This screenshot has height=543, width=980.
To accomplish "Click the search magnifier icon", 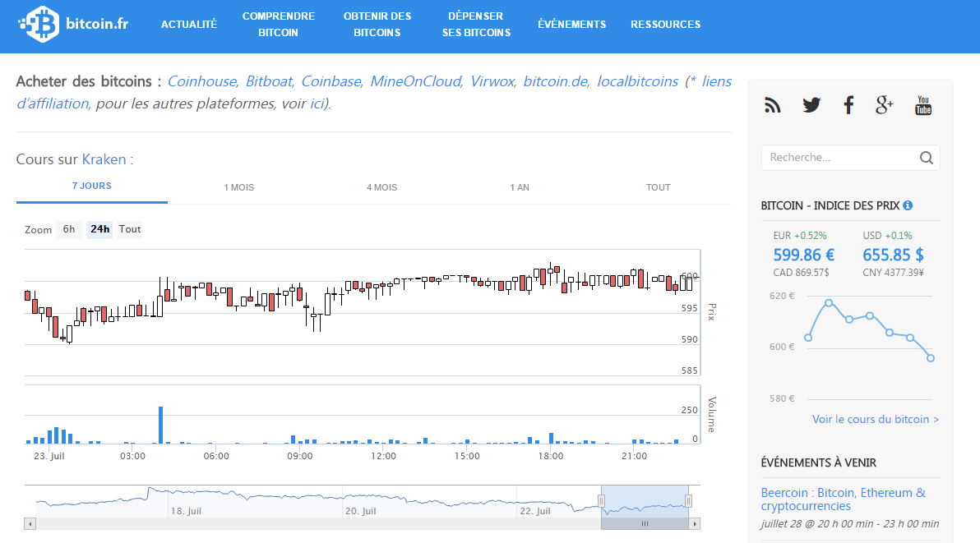I will (x=927, y=158).
